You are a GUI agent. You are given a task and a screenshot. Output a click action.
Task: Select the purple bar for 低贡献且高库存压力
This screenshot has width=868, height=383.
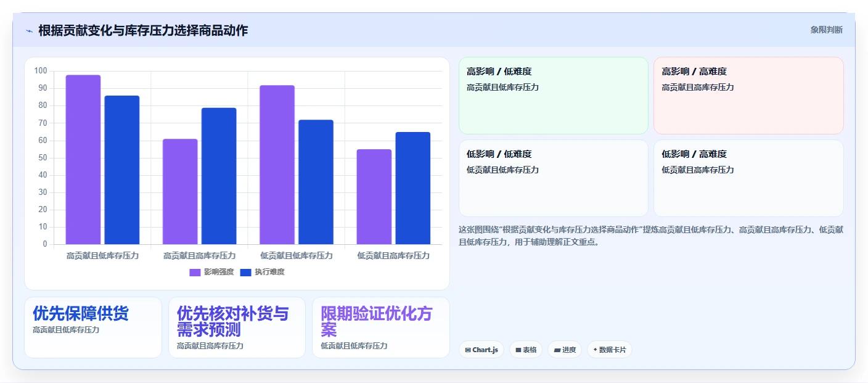point(374,197)
